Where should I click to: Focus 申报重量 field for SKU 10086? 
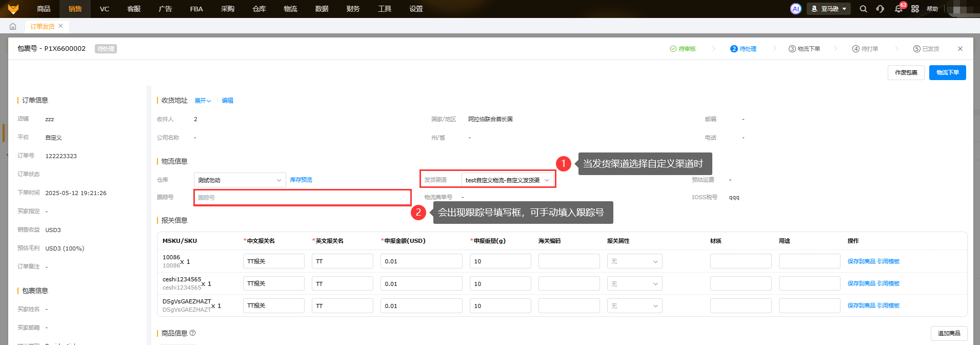(x=501, y=261)
